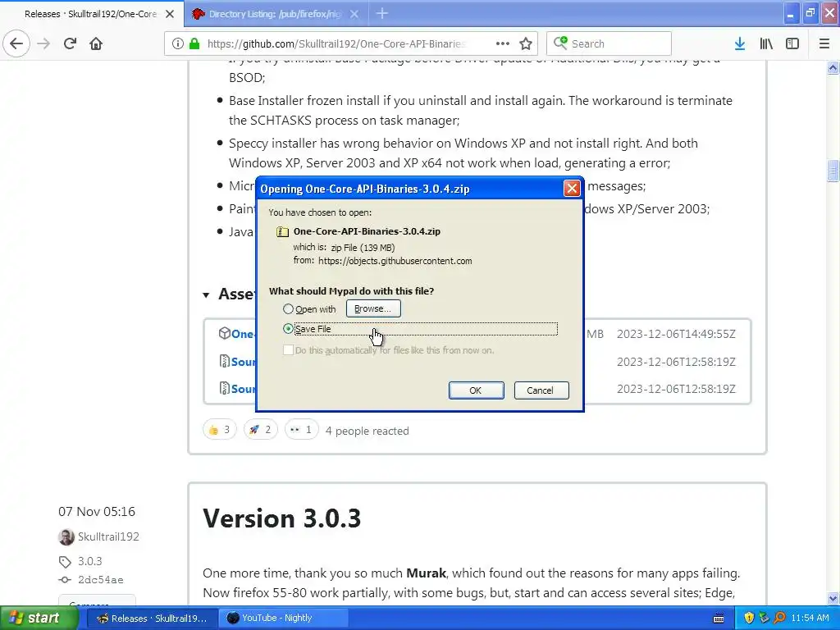Toggle the sidebar view icon
This screenshot has height=630, width=840.
click(792, 43)
